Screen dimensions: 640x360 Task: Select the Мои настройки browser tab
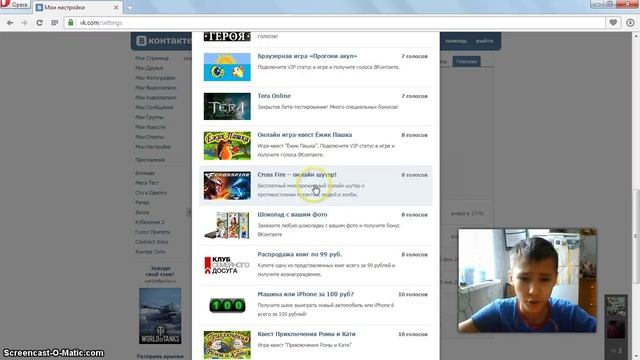[78, 7]
